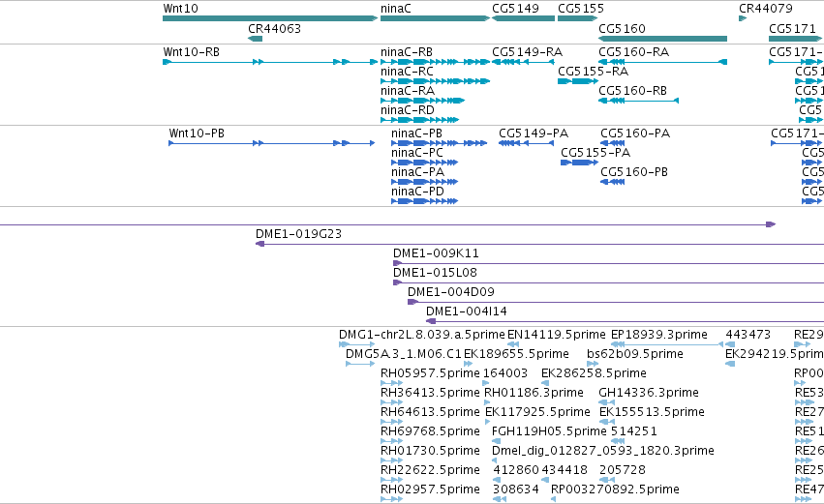Click transcript ninaC-RA
The width and height of the screenshot is (824, 504).
coord(422,101)
